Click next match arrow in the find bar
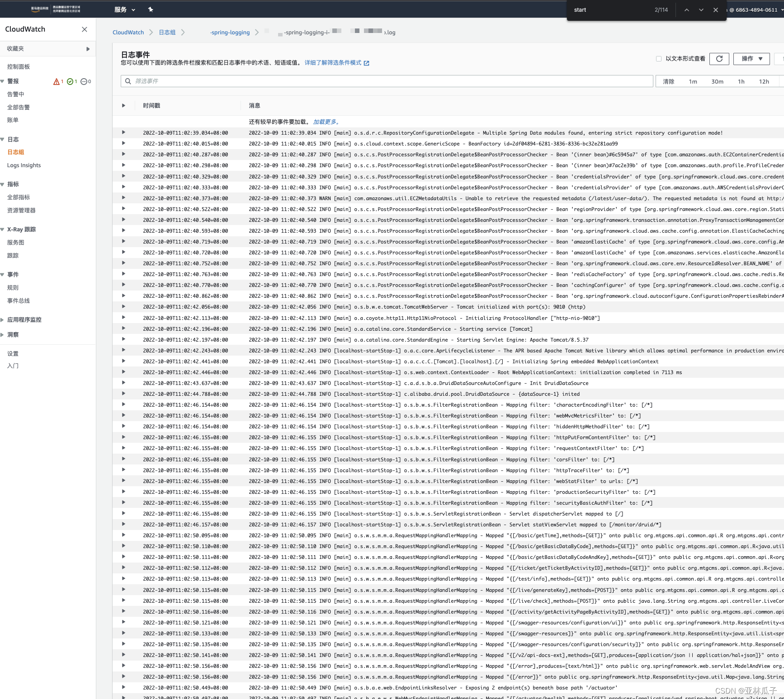Viewport: 784px width, 699px height. point(701,9)
